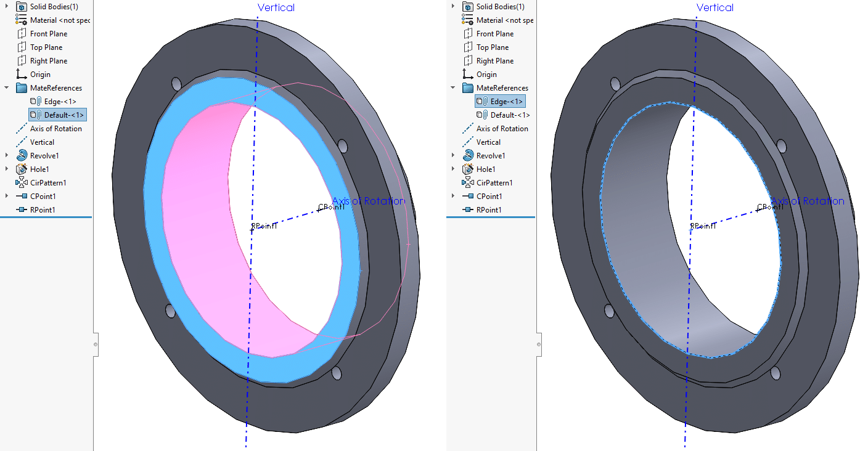Click the Origin icon in the feature tree
This screenshot has height=451, width=868.
tap(20, 74)
